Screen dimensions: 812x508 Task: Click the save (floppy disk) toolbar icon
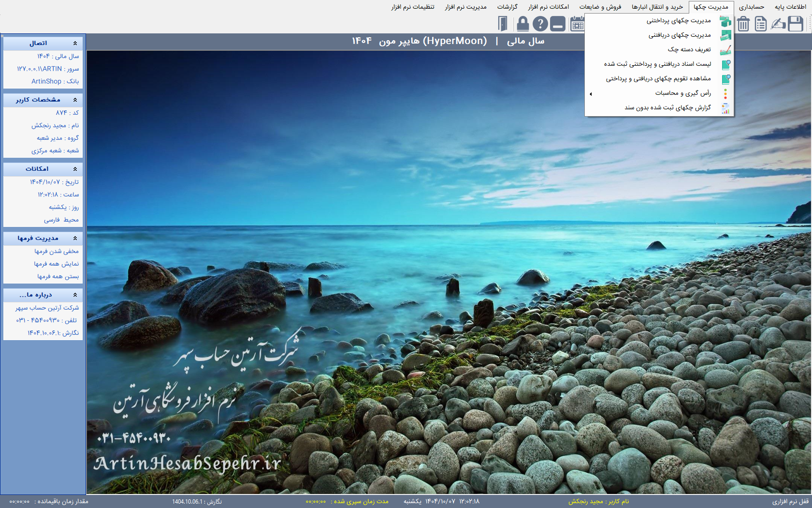[795, 23]
